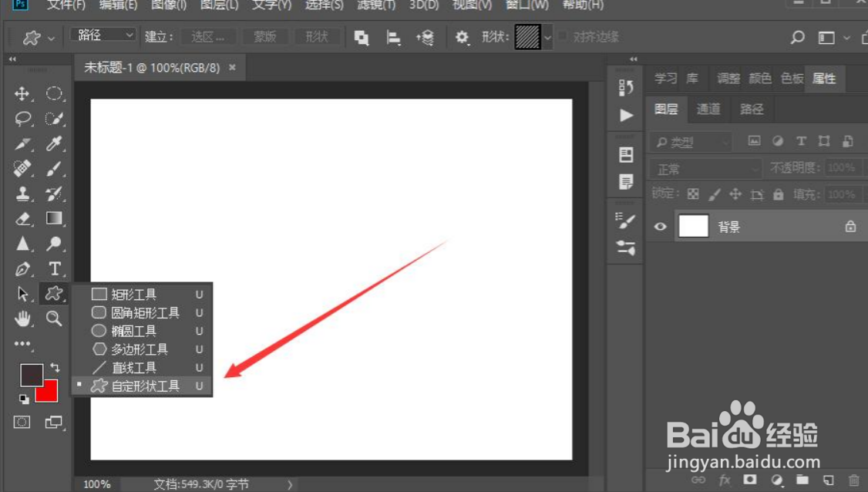This screenshot has height=492, width=868.
Task: Choose 椭圆工具 from the flyout
Action: (x=142, y=331)
